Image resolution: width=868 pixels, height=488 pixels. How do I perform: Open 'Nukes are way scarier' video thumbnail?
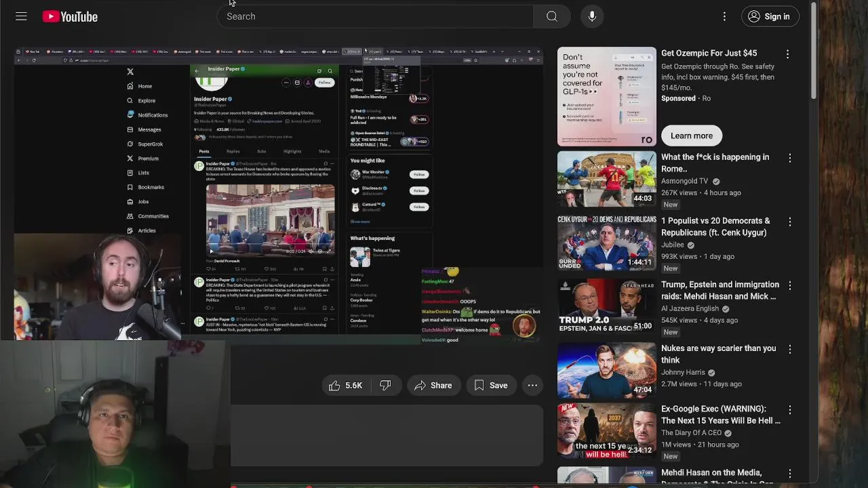tap(607, 370)
